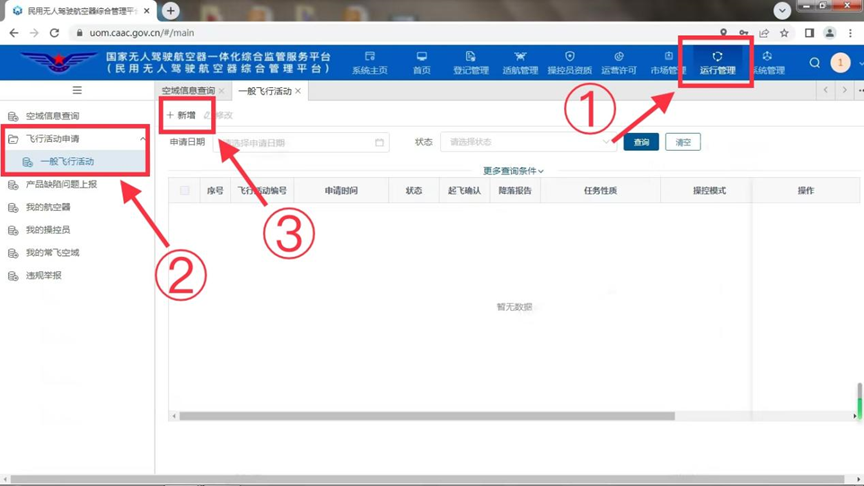Click the browser forward arrow

(x=34, y=33)
